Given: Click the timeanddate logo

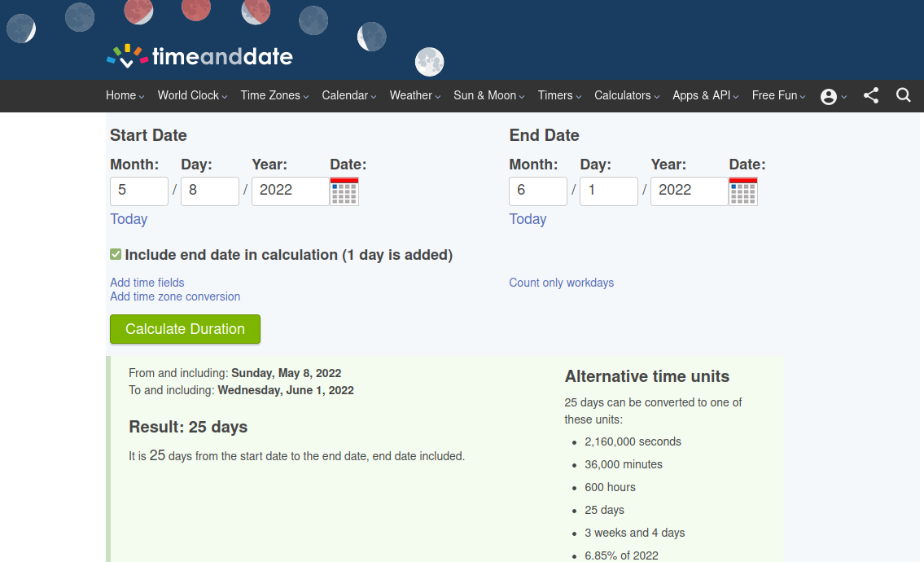Looking at the screenshot, I should tap(199, 57).
